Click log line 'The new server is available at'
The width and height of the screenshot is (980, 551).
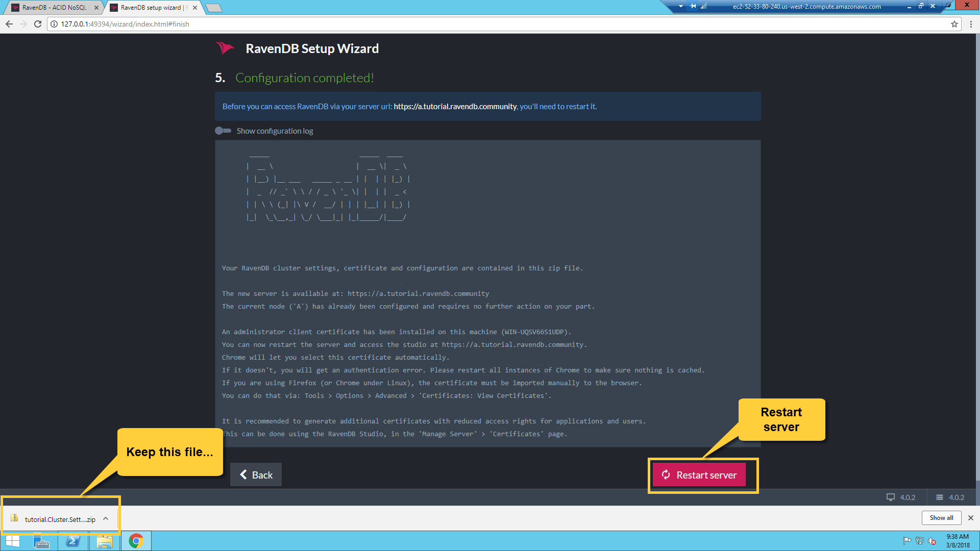point(355,293)
